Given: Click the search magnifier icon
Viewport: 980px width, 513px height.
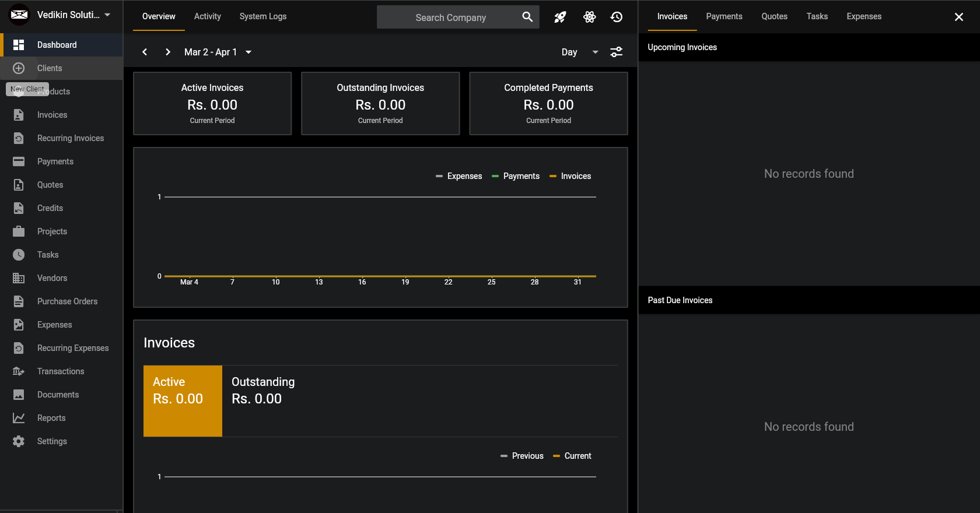Looking at the screenshot, I should click(527, 17).
